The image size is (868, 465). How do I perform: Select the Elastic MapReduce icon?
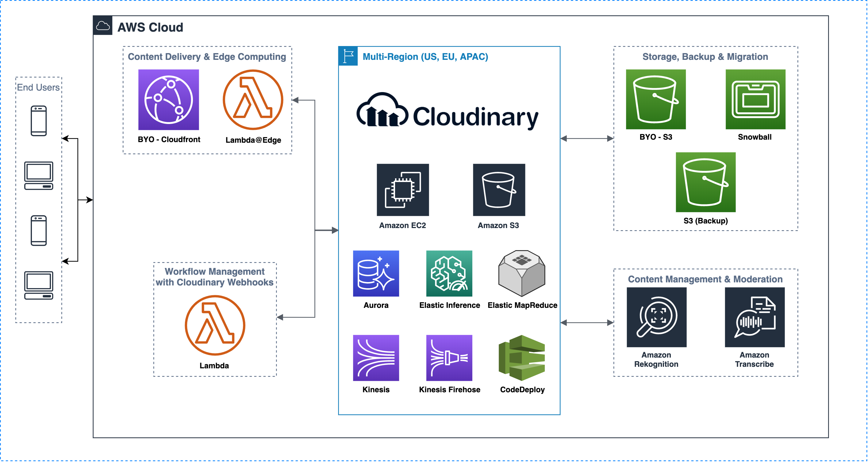click(522, 273)
